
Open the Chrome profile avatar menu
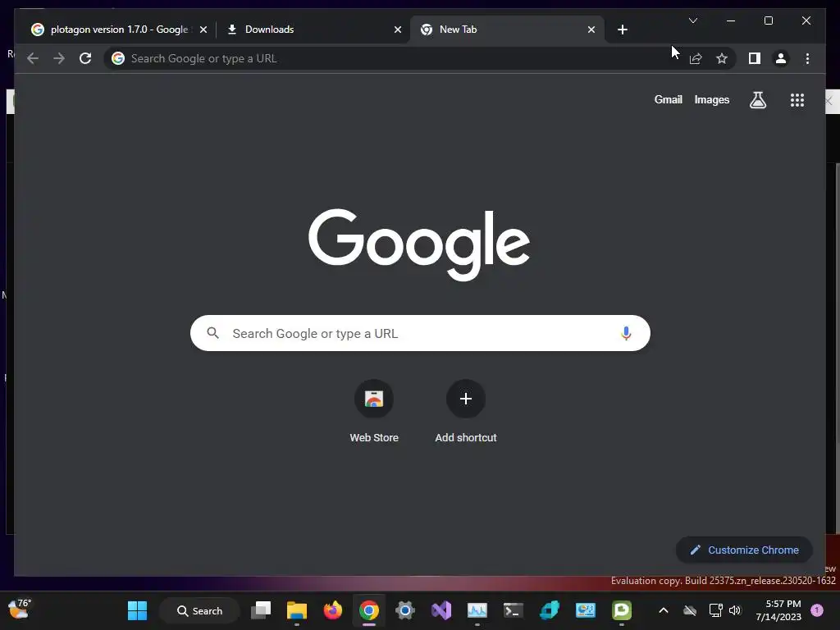click(781, 58)
